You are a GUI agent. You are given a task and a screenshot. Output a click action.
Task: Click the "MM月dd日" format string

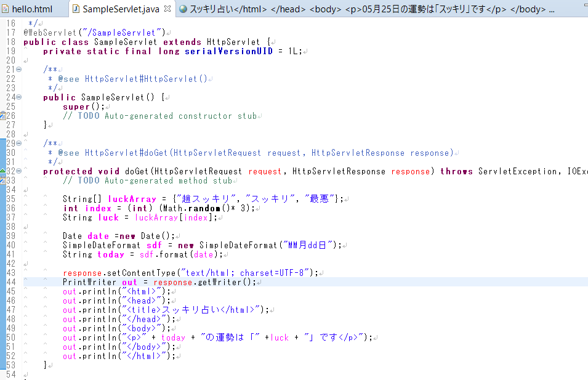point(307,245)
